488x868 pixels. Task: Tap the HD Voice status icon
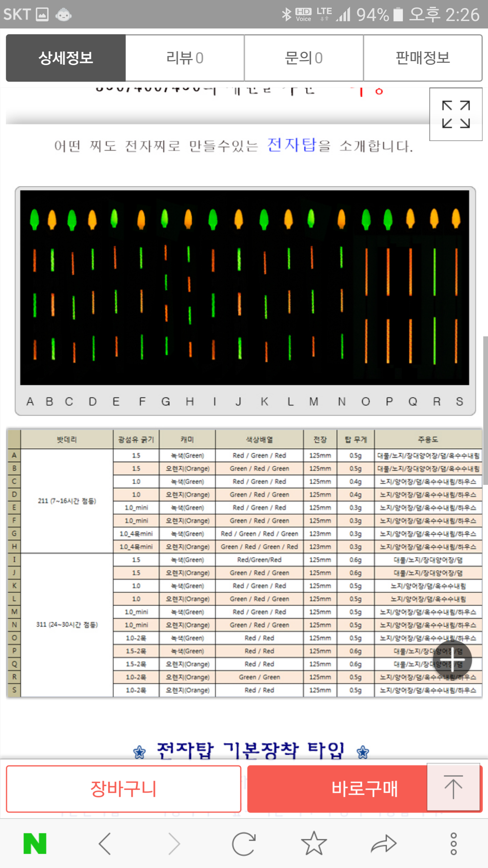tap(303, 15)
